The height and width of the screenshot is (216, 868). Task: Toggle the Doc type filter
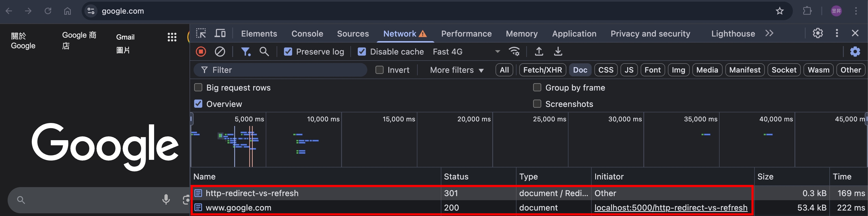click(x=580, y=70)
